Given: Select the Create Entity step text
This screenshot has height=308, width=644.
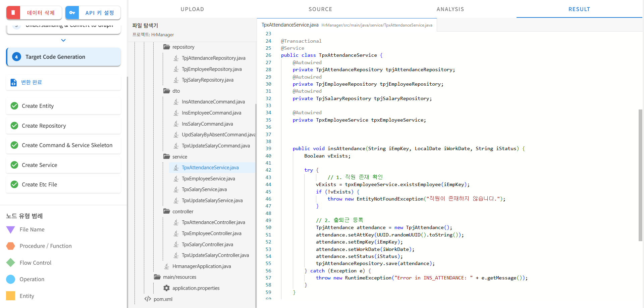Looking at the screenshot, I should [38, 106].
